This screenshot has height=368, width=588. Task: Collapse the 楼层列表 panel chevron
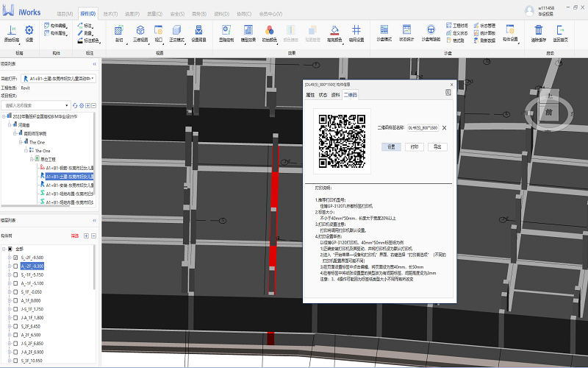click(95, 220)
